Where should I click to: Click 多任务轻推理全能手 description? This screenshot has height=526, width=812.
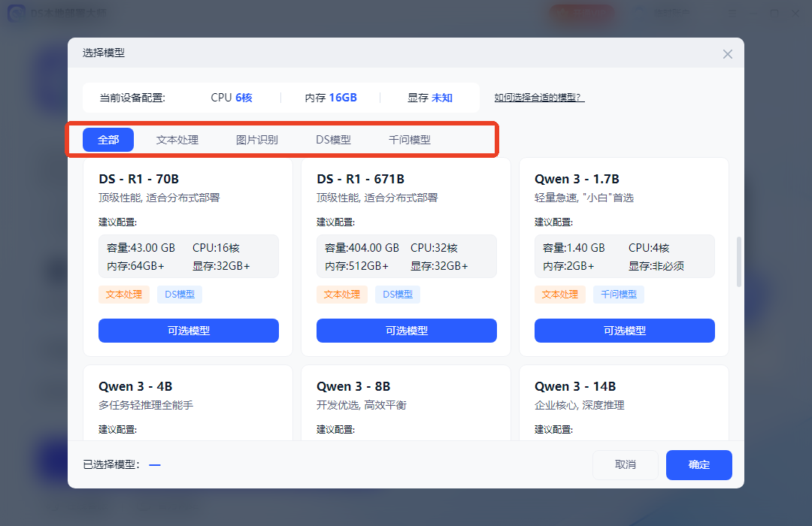[x=146, y=405]
